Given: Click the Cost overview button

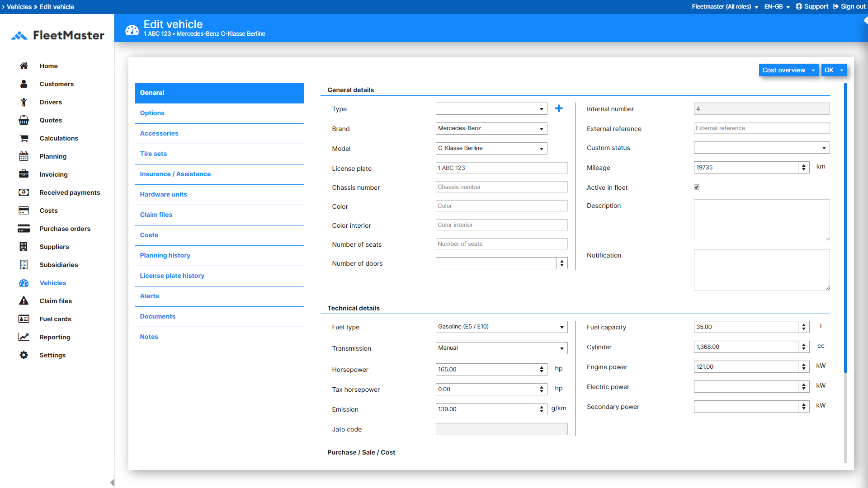Looking at the screenshot, I should tap(783, 70).
